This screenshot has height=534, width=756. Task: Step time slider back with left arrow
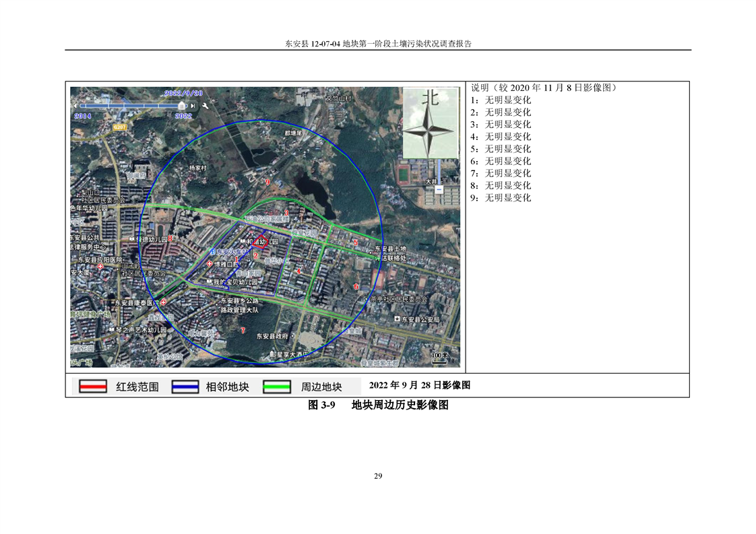click(x=75, y=106)
